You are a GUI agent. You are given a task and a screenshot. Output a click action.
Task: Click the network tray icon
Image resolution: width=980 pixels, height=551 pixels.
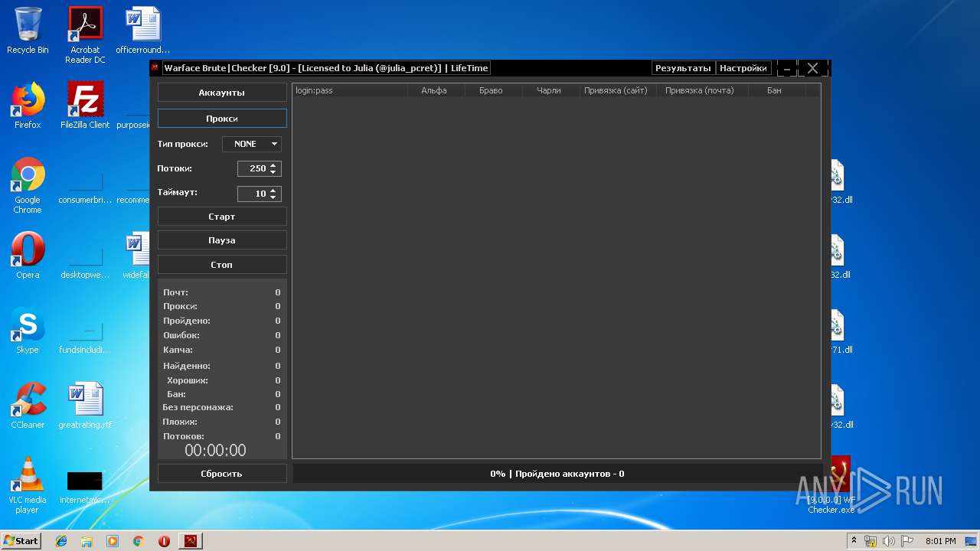point(871,541)
